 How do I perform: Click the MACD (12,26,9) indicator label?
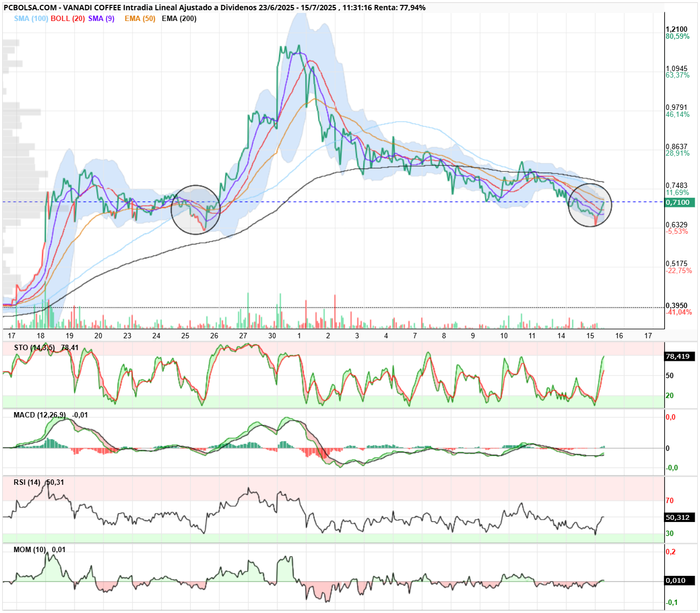click(40, 415)
